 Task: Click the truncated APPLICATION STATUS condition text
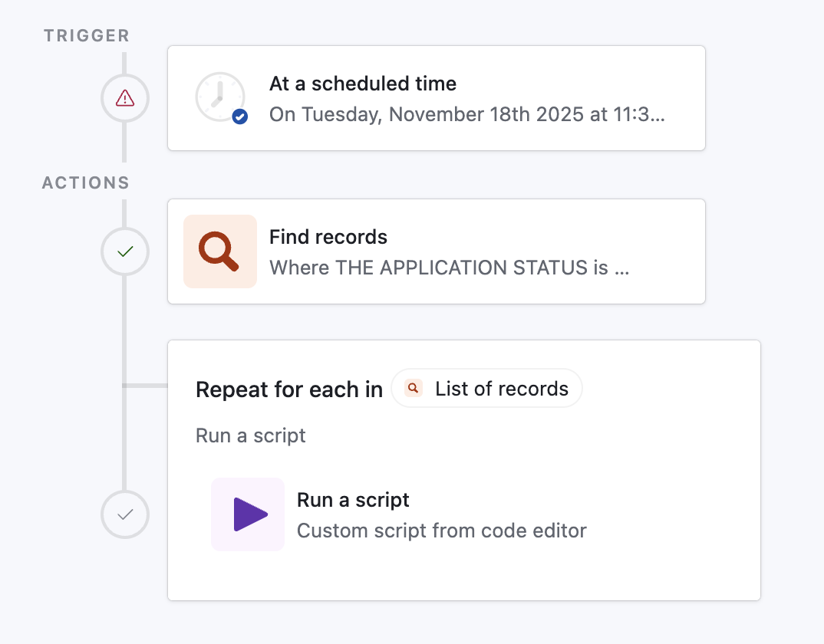(448, 268)
